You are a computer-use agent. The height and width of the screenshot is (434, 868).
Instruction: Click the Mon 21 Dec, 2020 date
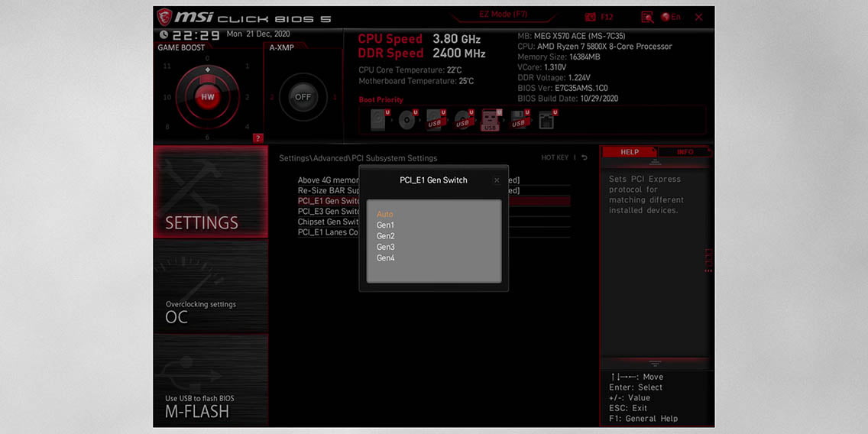click(x=258, y=34)
